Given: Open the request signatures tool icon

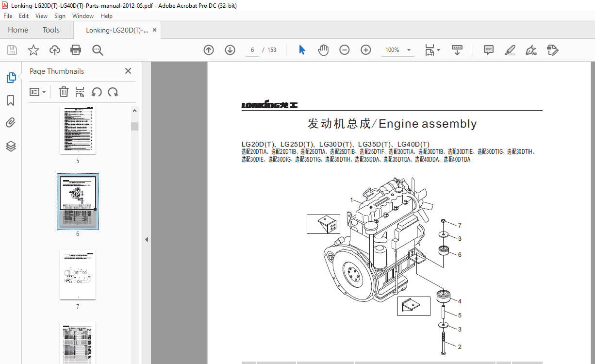Looking at the screenshot, I should [552, 50].
